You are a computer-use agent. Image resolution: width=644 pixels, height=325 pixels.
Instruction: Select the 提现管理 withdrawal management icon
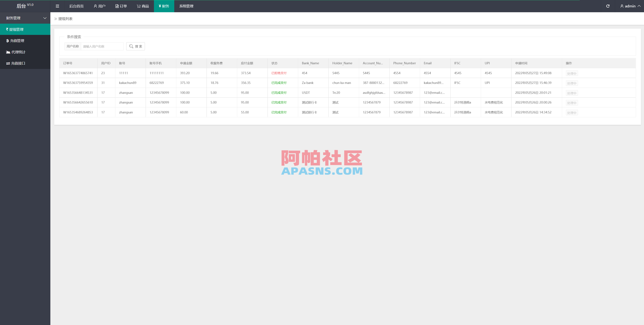tap(8, 29)
